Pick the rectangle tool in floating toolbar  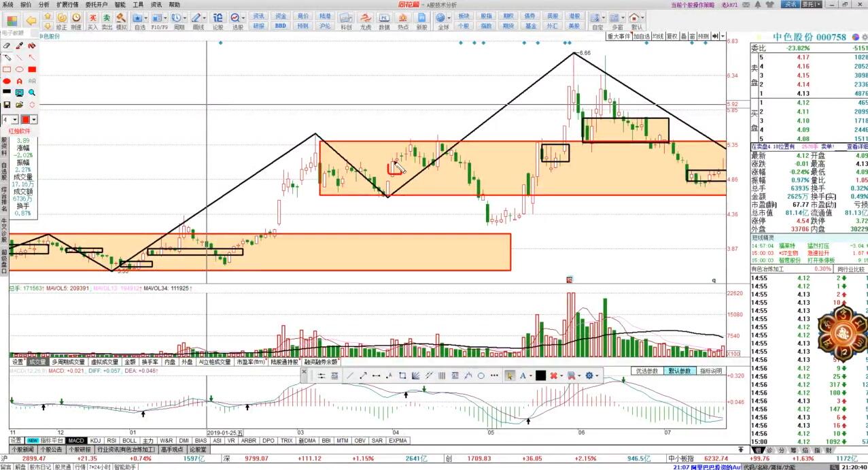402,375
